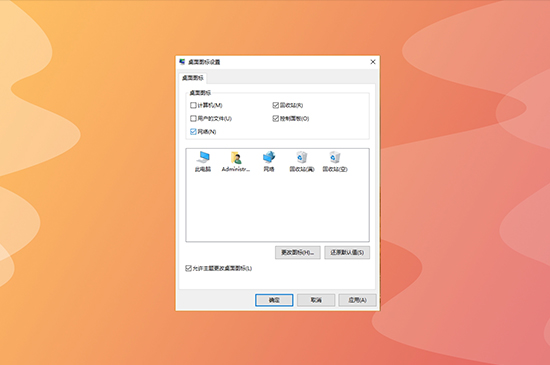550x365 pixels.
Task: Enable the 计算机(M) checkbox
Action: (193, 105)
